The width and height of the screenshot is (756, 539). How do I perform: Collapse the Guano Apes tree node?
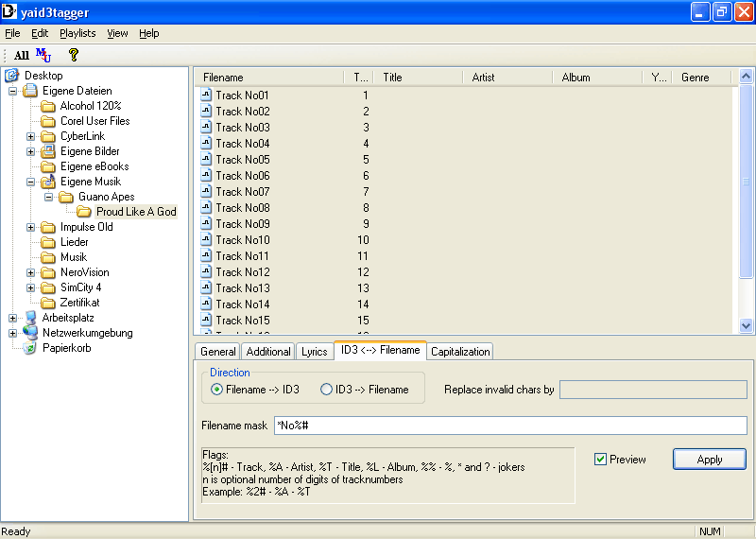48,197
